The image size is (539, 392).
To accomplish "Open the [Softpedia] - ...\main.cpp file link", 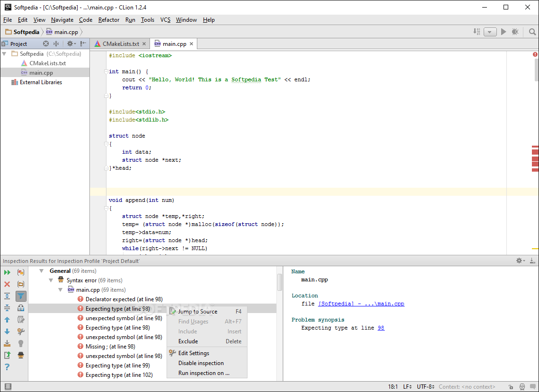I will click(x=361, y=304).
